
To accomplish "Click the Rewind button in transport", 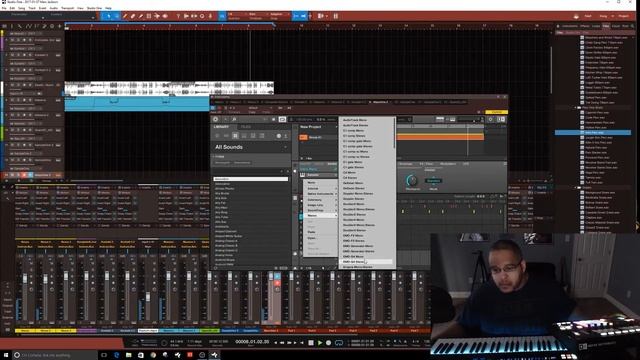I will click(282, 343).
